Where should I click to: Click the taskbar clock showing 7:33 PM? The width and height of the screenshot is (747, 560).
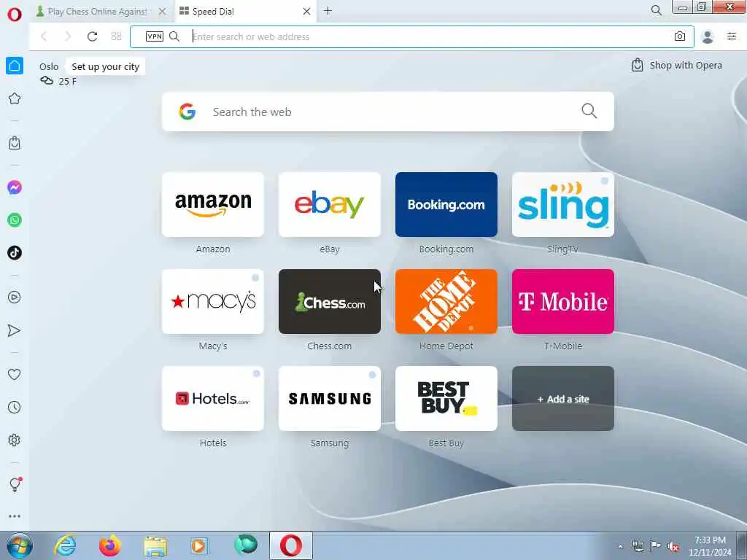pos(710,545)
